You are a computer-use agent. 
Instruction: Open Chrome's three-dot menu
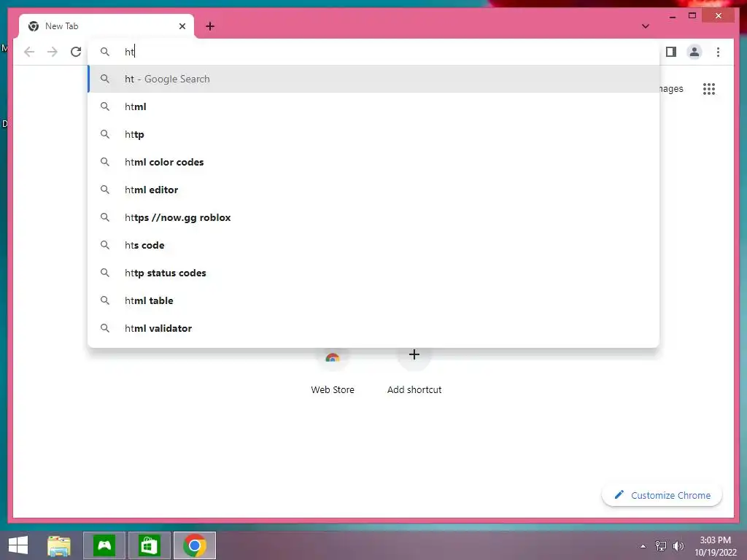(718, 52)
